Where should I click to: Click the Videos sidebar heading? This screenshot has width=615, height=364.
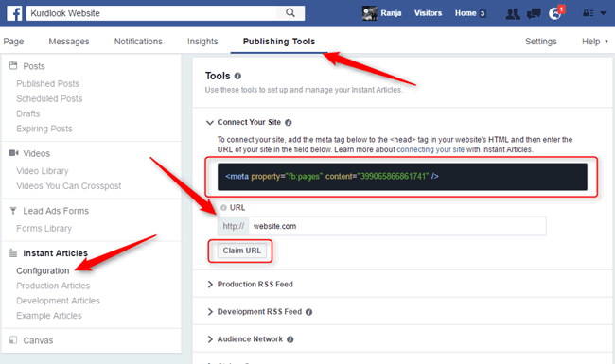pyautogui.click(x=37, y=153)
